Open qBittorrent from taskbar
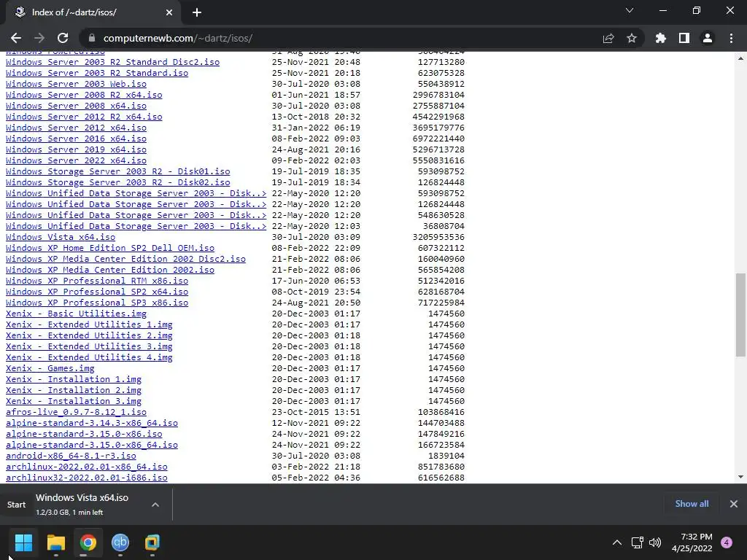Screen dimensions: 747x560 click(120, 542)
